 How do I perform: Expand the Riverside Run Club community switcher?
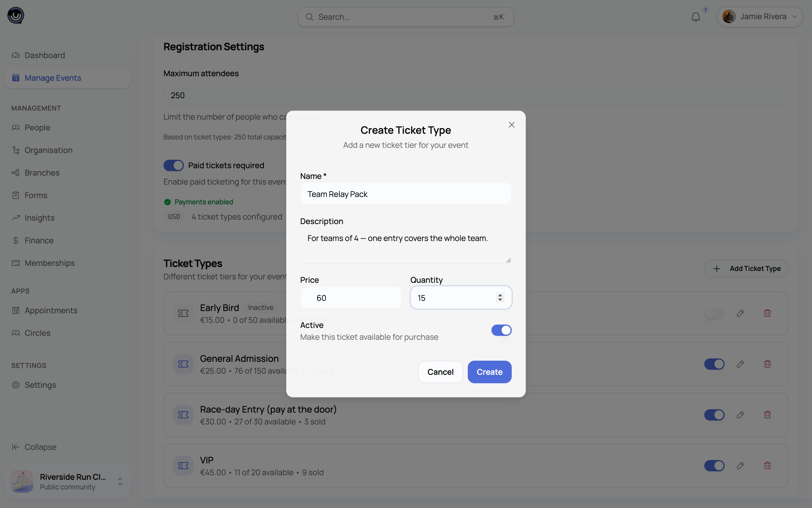(120, 482)
